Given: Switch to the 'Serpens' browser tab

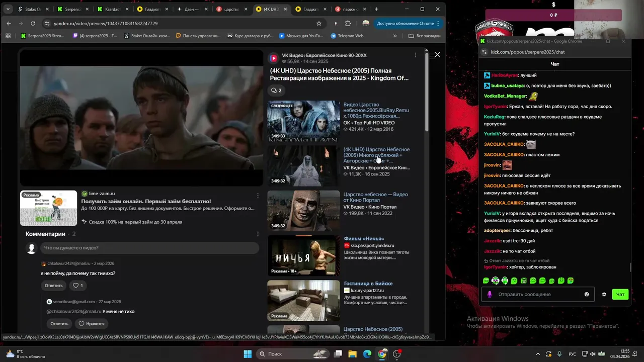Looking at the screenshot, I should click(x=73, y=9).
